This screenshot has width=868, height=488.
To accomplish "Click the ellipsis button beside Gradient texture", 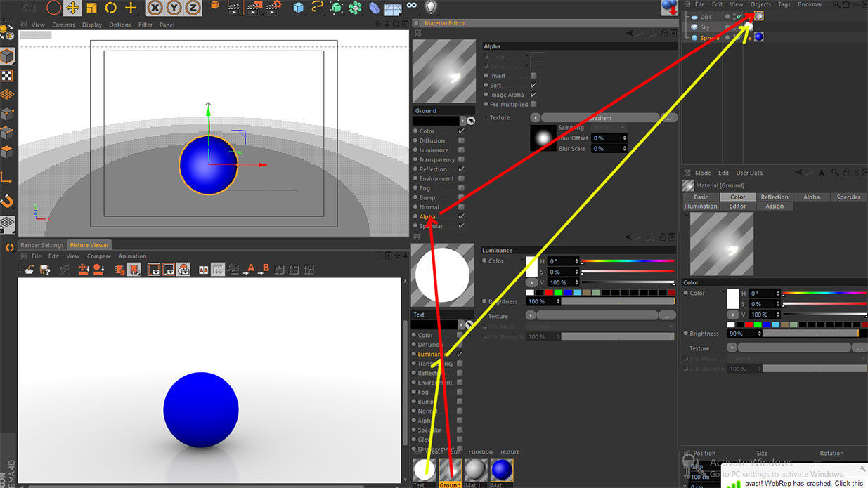I will pyautogui.click(x=668, y=118).
